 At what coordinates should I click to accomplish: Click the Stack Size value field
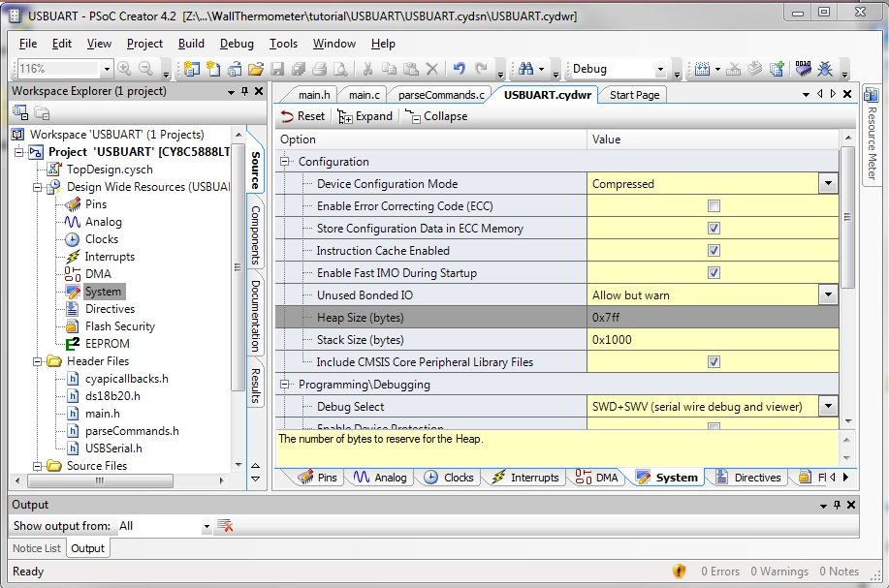[713, 340]
